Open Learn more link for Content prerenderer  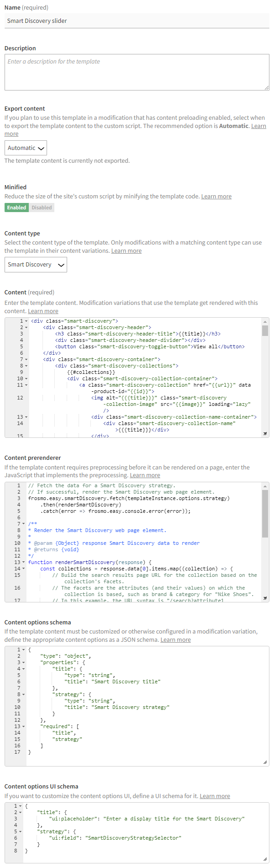[x=145, y=475]
